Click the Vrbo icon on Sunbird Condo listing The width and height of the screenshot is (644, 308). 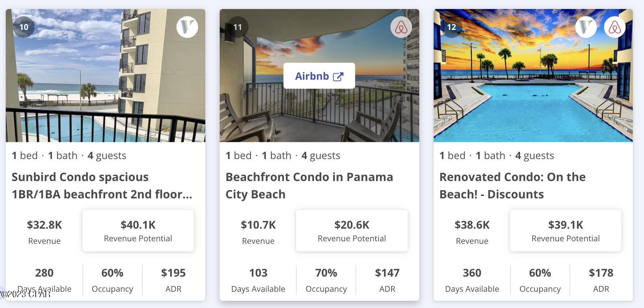point(187,27)
